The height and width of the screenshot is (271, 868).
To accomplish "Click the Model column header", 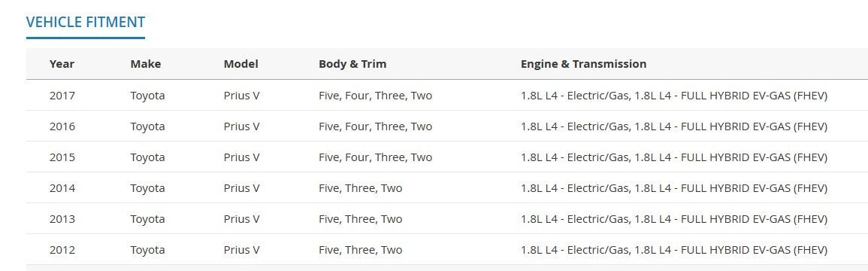I will click(x=240, y=64).
